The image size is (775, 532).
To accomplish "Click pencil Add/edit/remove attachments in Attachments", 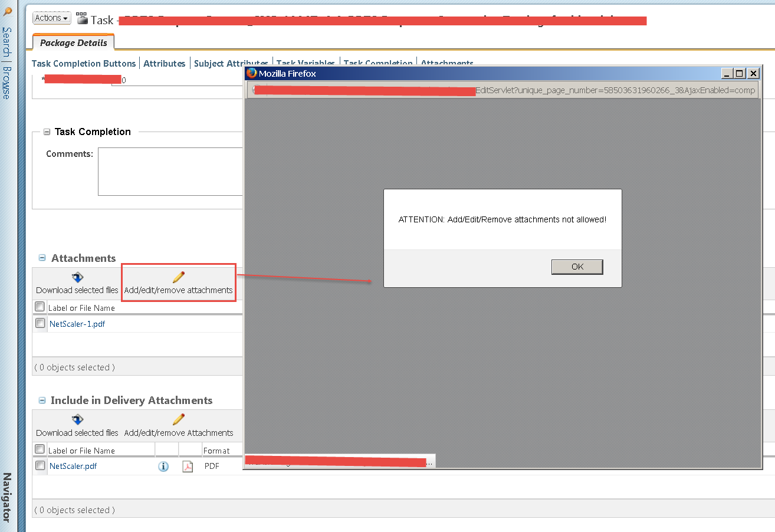I will coord(178,283).
